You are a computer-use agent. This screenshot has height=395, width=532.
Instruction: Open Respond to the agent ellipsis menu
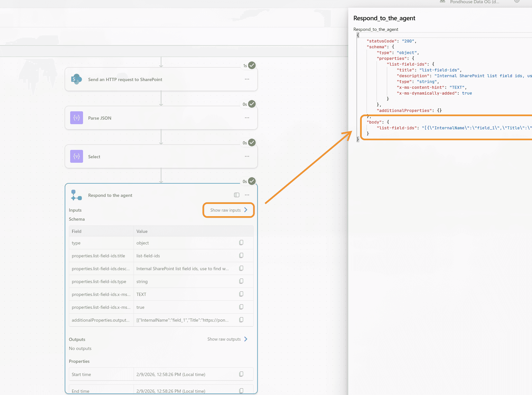pos(247,195)
